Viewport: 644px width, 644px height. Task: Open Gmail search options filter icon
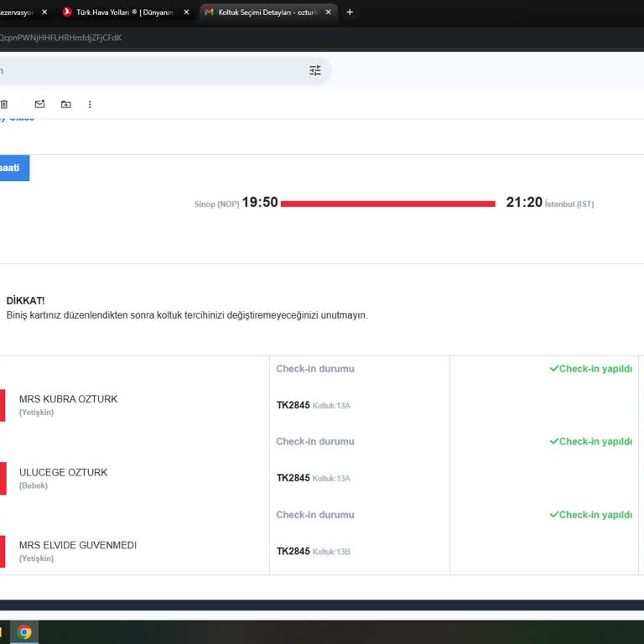tap(315, 70)
